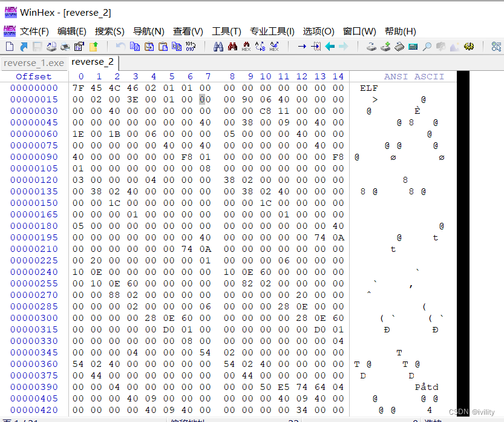
Task: Click the Go To Sector arrow-page icon
Action: [x=316, y=47]
